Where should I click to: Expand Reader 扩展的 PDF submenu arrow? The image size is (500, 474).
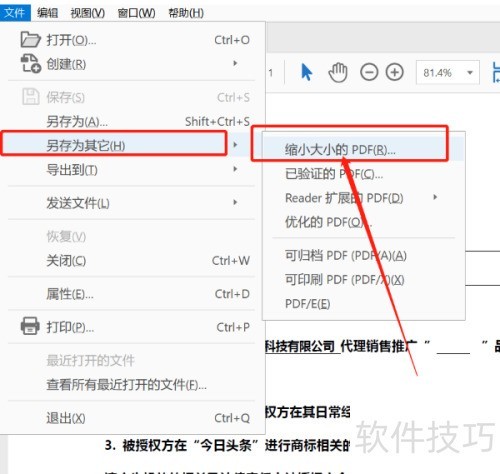point(435,197)
